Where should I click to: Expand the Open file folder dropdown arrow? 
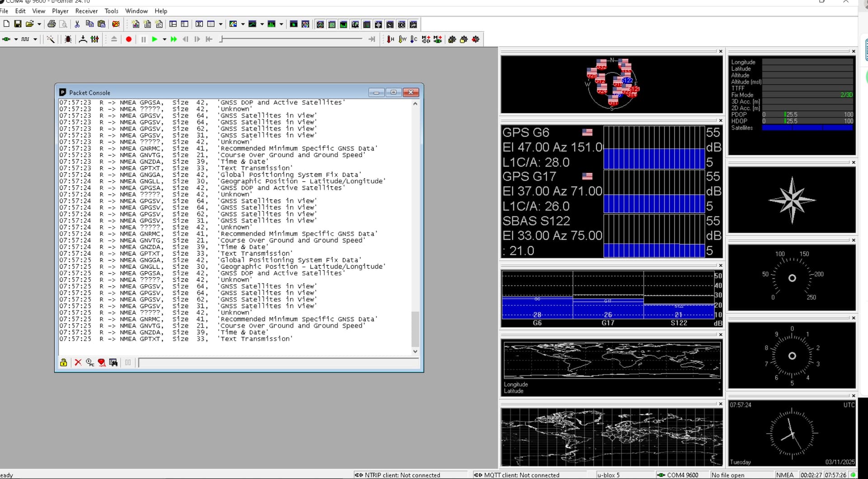39,24
